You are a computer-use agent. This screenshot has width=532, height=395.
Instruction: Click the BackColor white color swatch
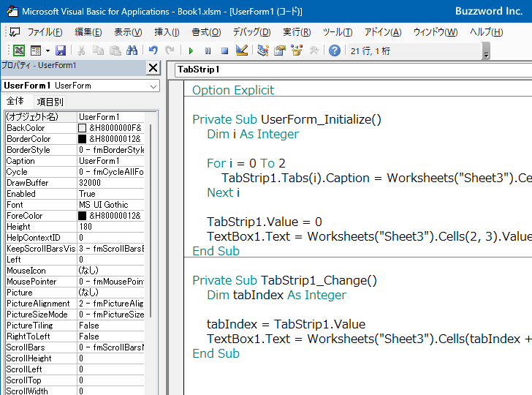point(82,128)
